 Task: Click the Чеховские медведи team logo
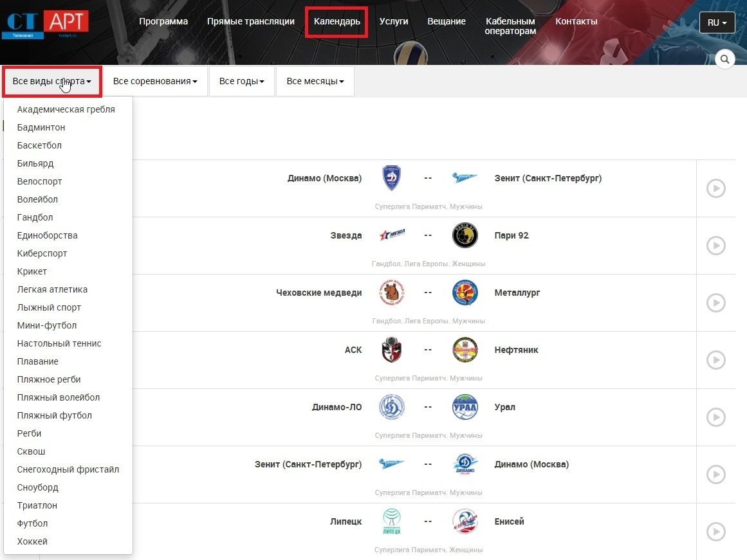tap(392, 293)
